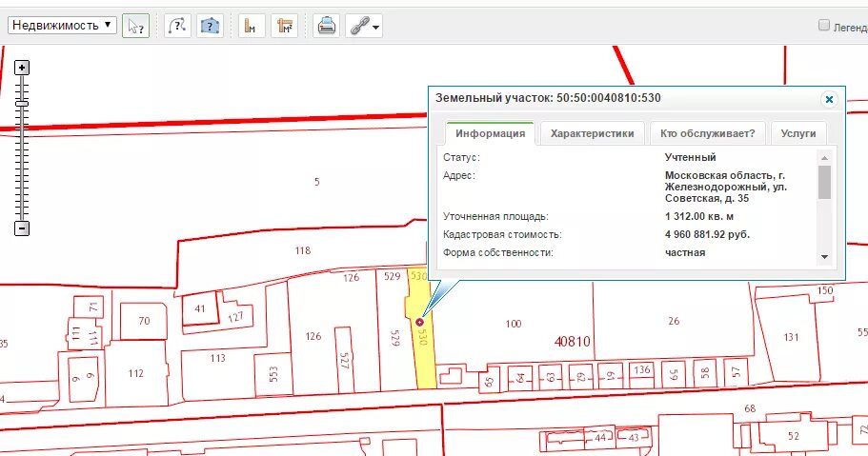Click parcel 112 on the map

[x=136, y=373]
